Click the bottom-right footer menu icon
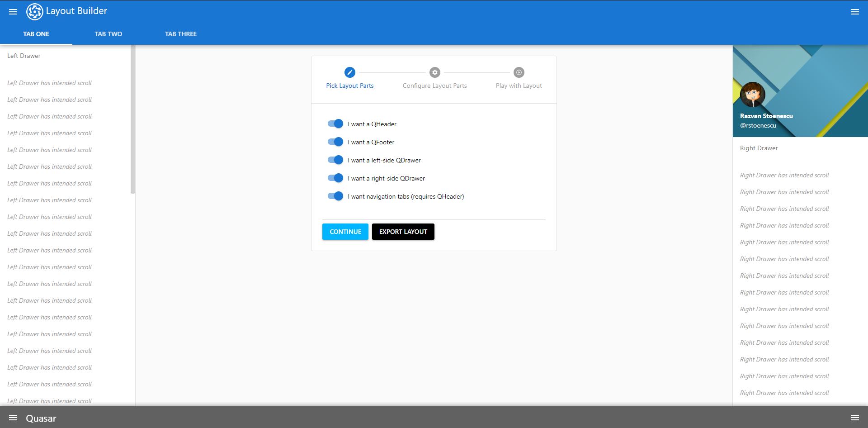 (855, 418)
